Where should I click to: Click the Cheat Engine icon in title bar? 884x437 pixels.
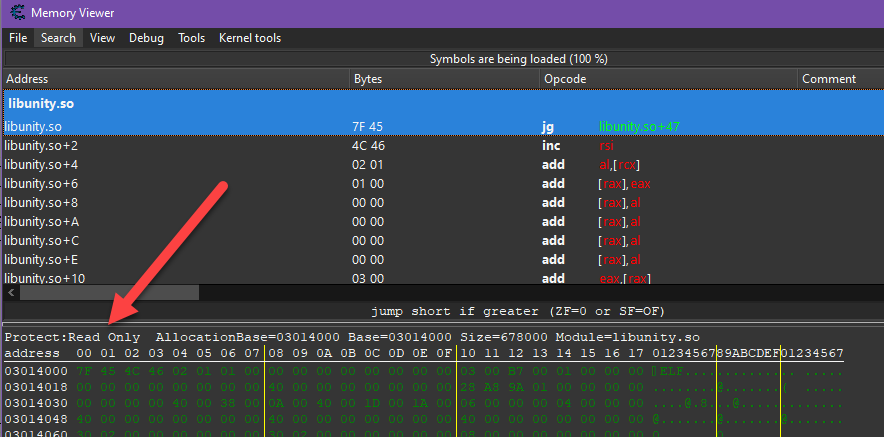pos(16,13)
